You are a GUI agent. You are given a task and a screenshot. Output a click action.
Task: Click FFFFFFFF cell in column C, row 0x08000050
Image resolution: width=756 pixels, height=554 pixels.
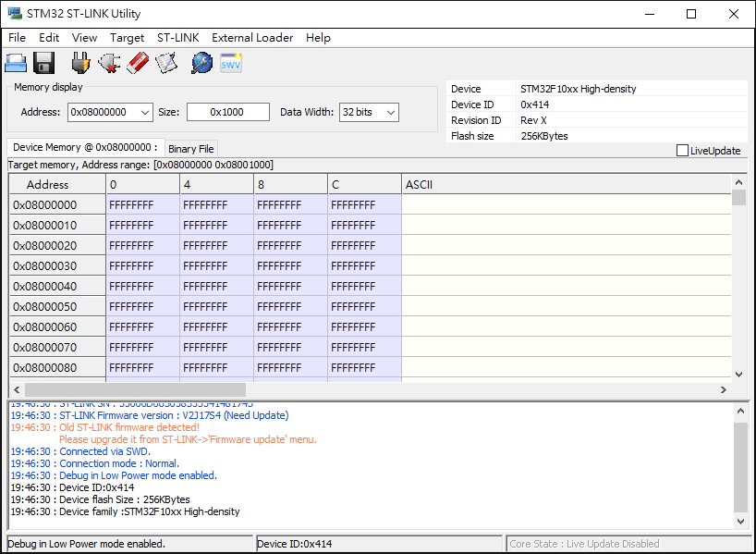pos(365,306)
